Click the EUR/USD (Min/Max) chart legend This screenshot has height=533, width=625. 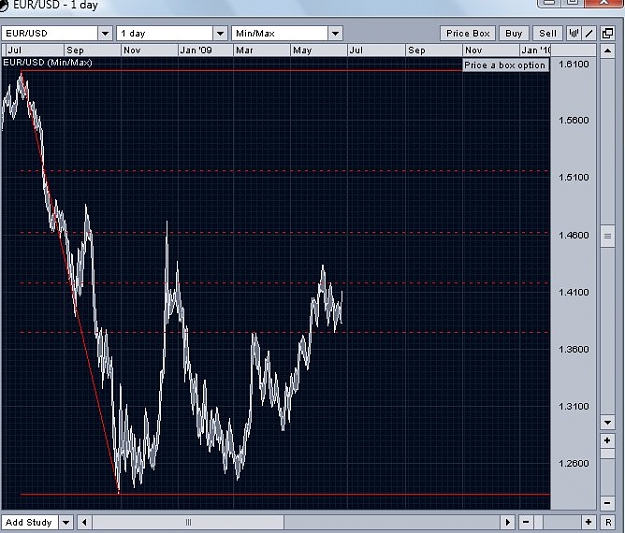coord(47,63)
